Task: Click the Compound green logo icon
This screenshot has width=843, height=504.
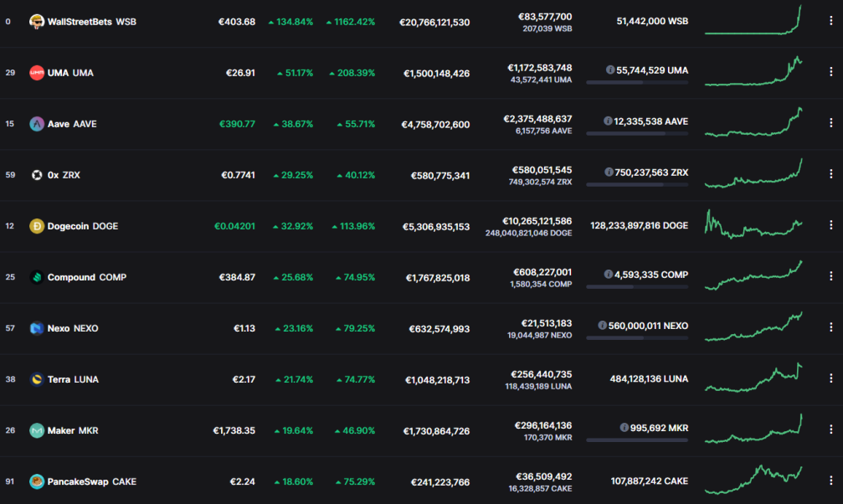Action: click(x=37, y=277)
